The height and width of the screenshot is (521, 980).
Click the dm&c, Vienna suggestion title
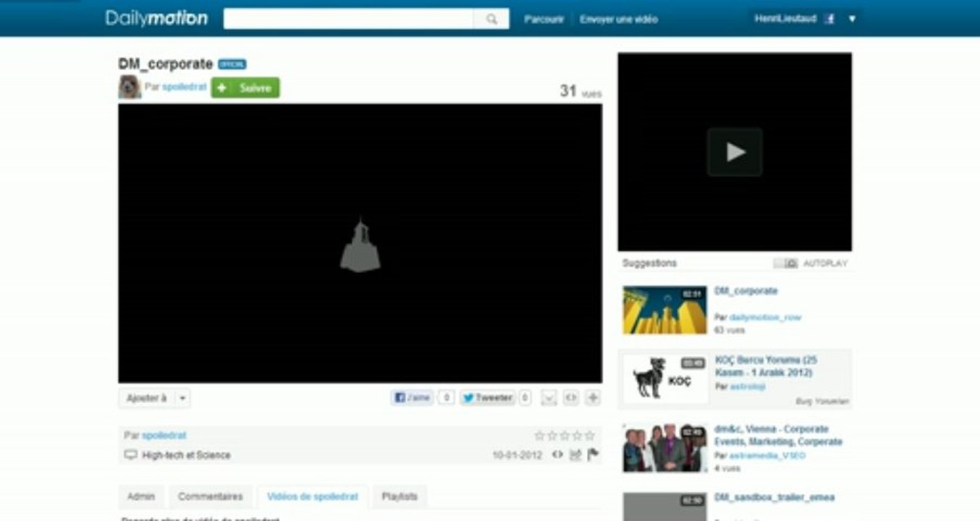[778, 435]
